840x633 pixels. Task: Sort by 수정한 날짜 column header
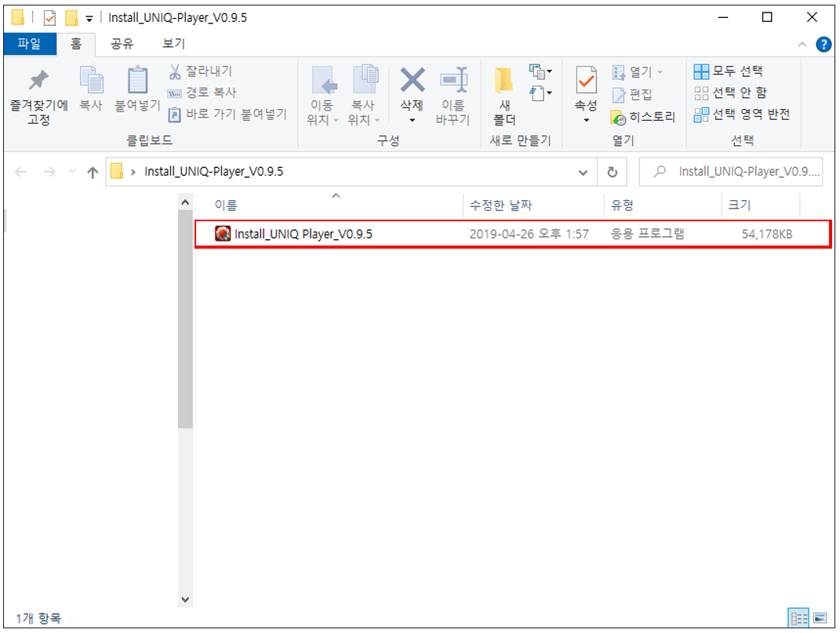(500, 205)
